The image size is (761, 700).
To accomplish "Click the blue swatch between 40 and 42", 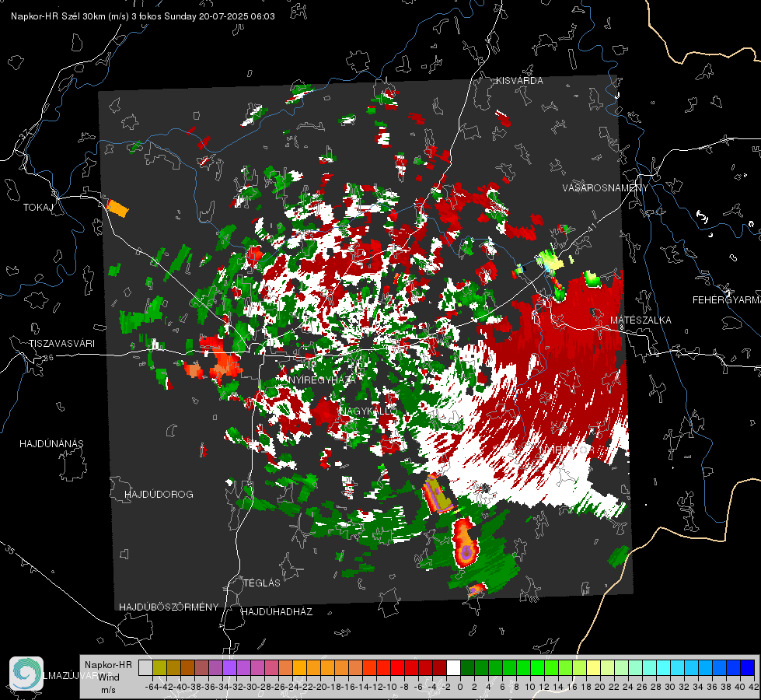I will click(x=748, y=667).
